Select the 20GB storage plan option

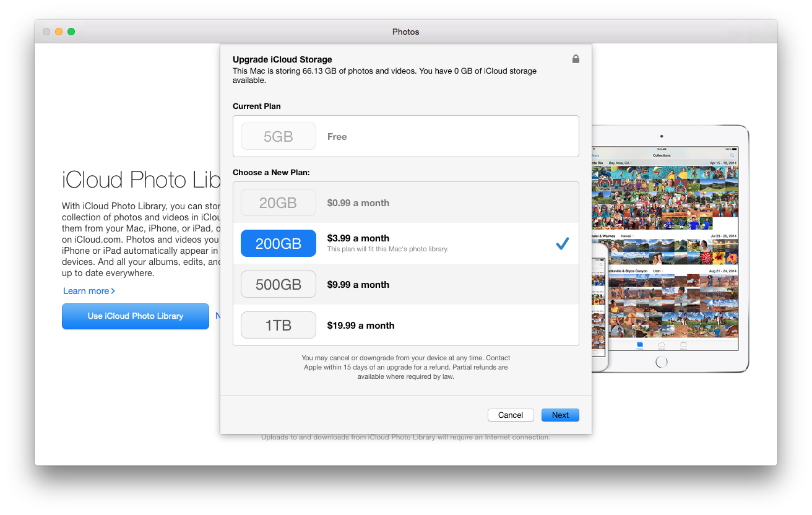point(278,202)
